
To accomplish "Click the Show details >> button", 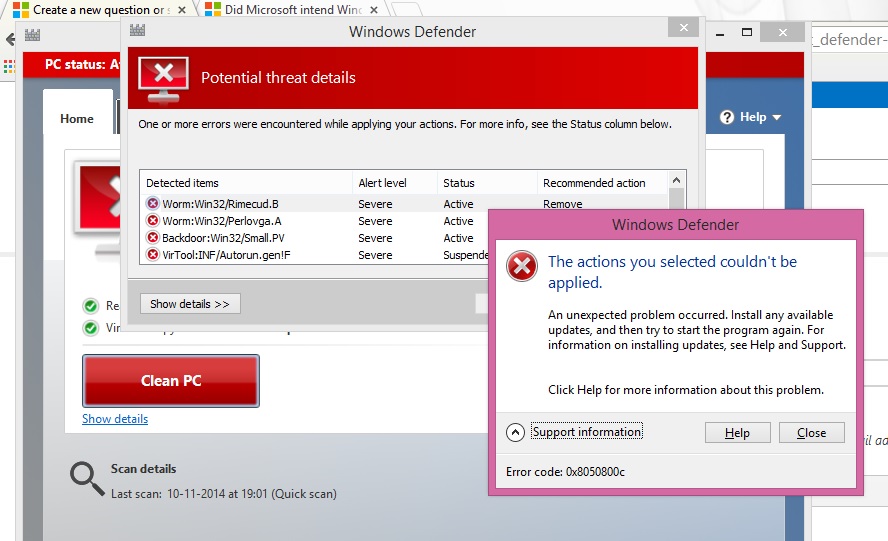I will point(190,304).
